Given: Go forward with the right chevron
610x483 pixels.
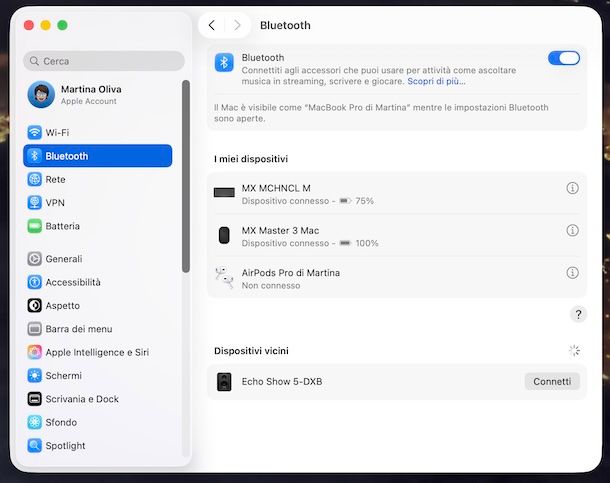Looking at the screenshot, I should coord(237,25).
